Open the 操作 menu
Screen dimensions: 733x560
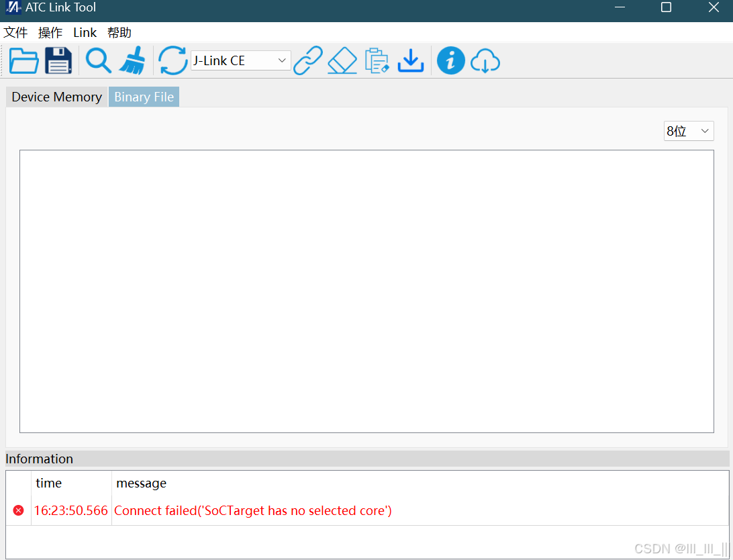[x=50, y=32]
